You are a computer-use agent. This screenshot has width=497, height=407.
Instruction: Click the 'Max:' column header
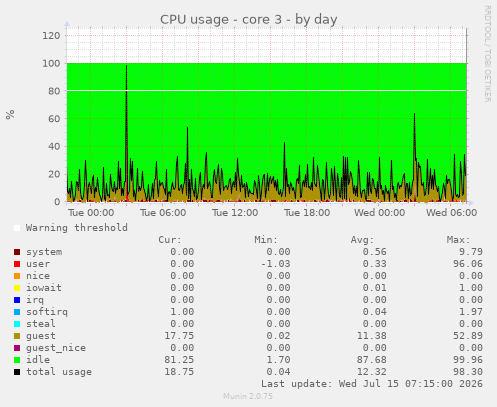(x=459, y=240)
